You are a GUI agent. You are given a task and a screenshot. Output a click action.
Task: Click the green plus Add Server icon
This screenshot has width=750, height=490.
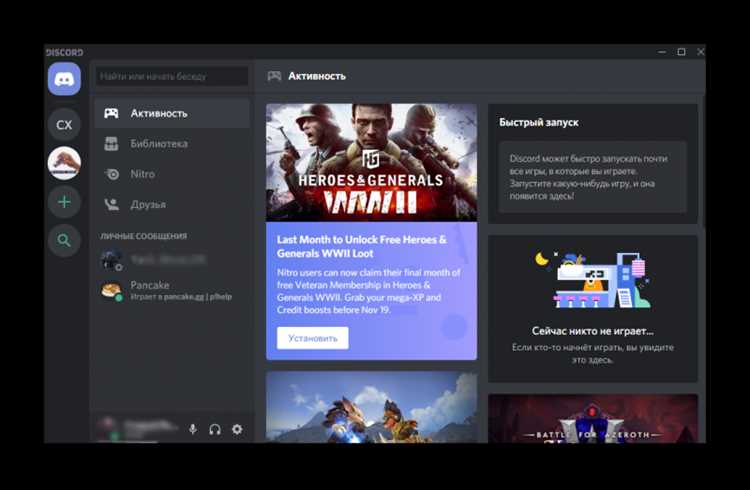point(64,202)
